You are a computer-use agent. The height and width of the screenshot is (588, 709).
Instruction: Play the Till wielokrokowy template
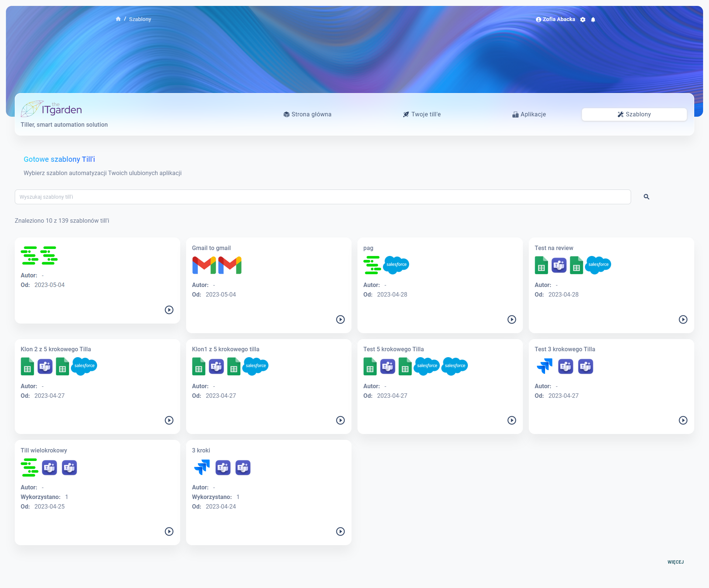coord(169,531)
